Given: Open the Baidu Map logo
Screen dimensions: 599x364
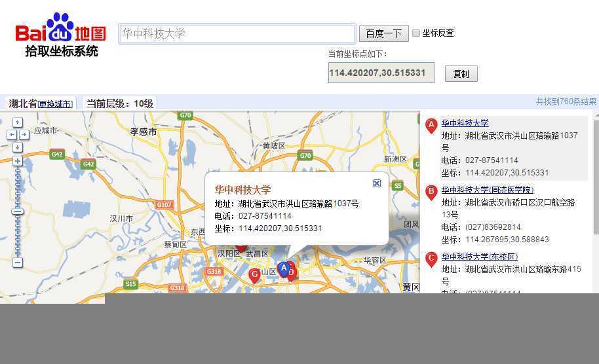Looking at the screenshot, I should (61, 35).
